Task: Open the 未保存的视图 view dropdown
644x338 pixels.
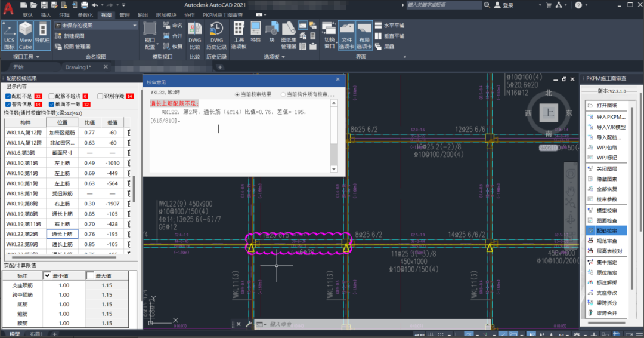Action: (x=95, y=26)
